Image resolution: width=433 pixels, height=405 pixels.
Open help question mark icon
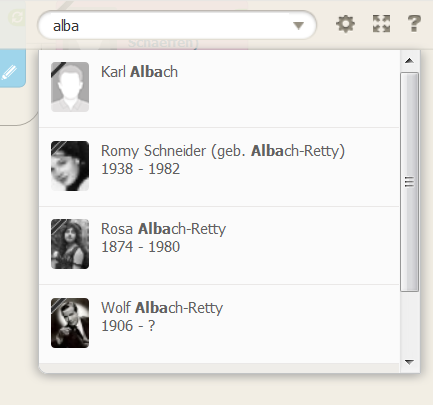click(414, 24)
